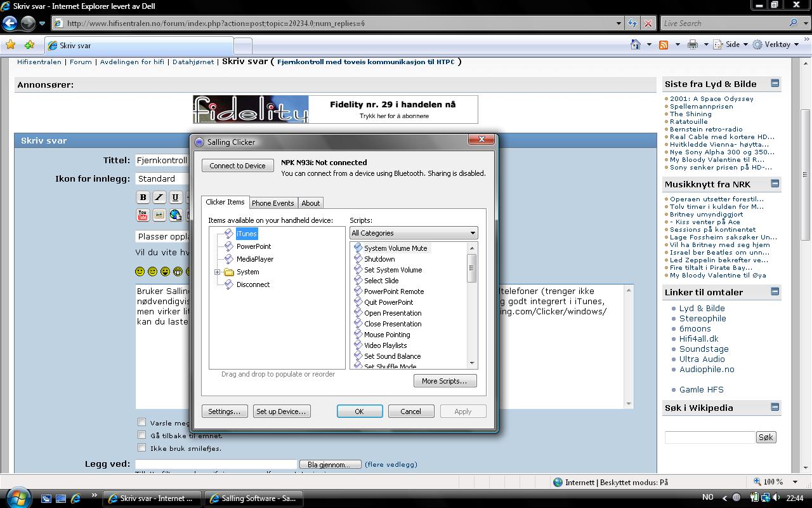This screenshot has width=812, height=508.
Task: Select iTunes in clicker items tree
Action: click(x=247, y=234)
